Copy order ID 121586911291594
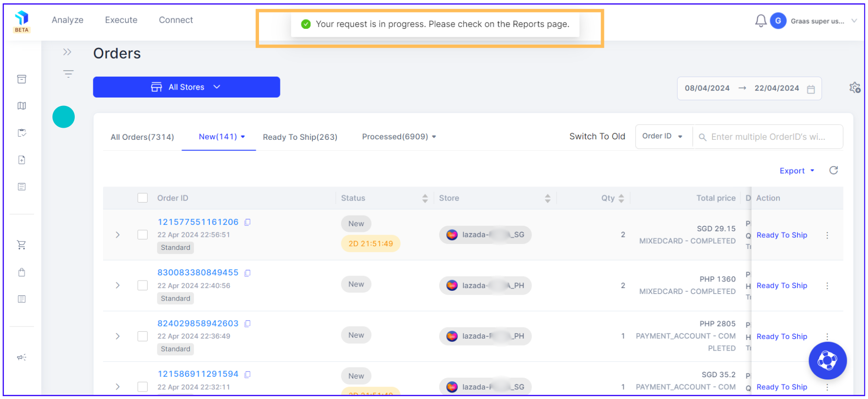Image resolution: width=868 pixels, height=399 pixels. tap(247, 374)
